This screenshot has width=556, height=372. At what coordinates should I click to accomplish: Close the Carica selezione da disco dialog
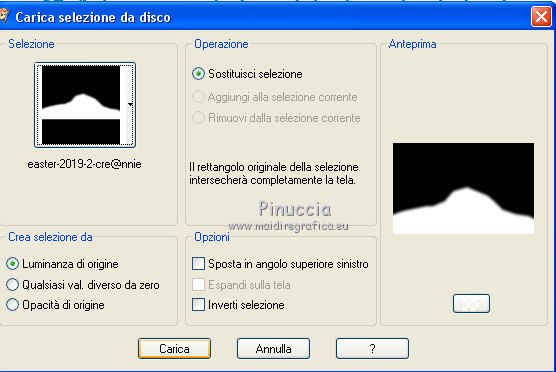[541, 16]
